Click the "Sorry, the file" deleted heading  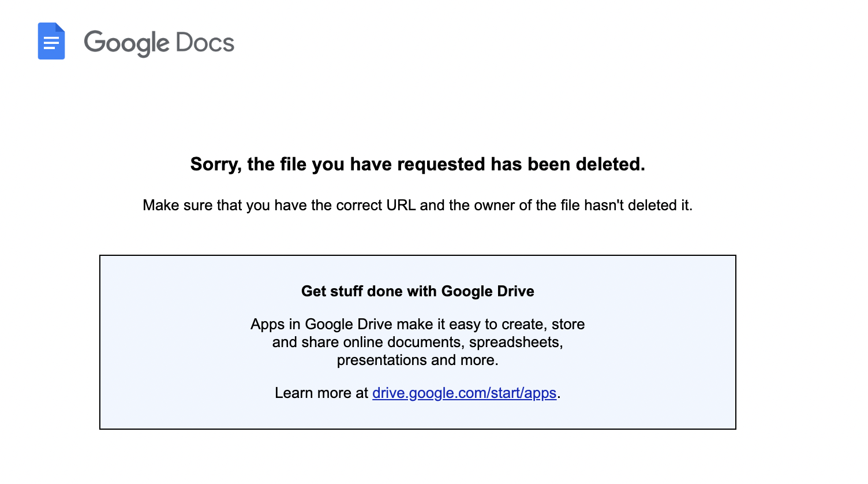click(417, 164)
